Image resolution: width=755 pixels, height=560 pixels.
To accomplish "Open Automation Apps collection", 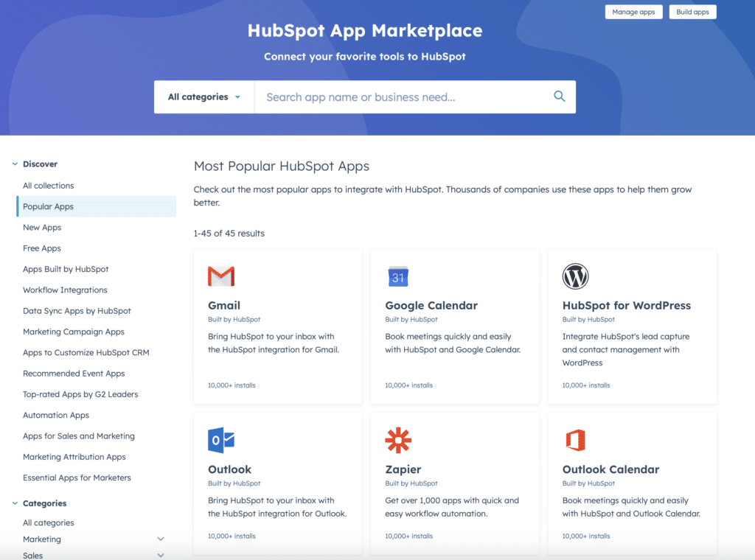I will [56, 415].
